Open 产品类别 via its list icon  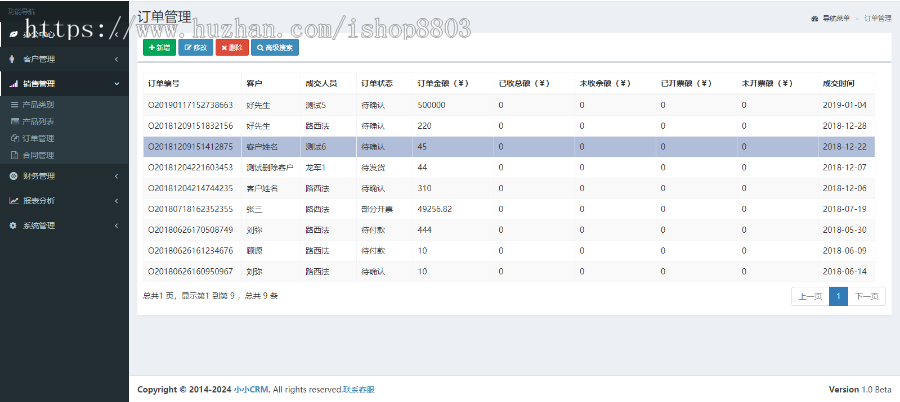point(15,105)
